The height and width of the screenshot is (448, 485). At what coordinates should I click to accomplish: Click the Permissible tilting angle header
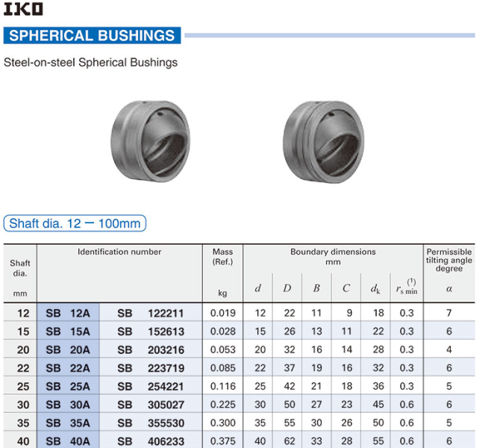tap(448, 261)
